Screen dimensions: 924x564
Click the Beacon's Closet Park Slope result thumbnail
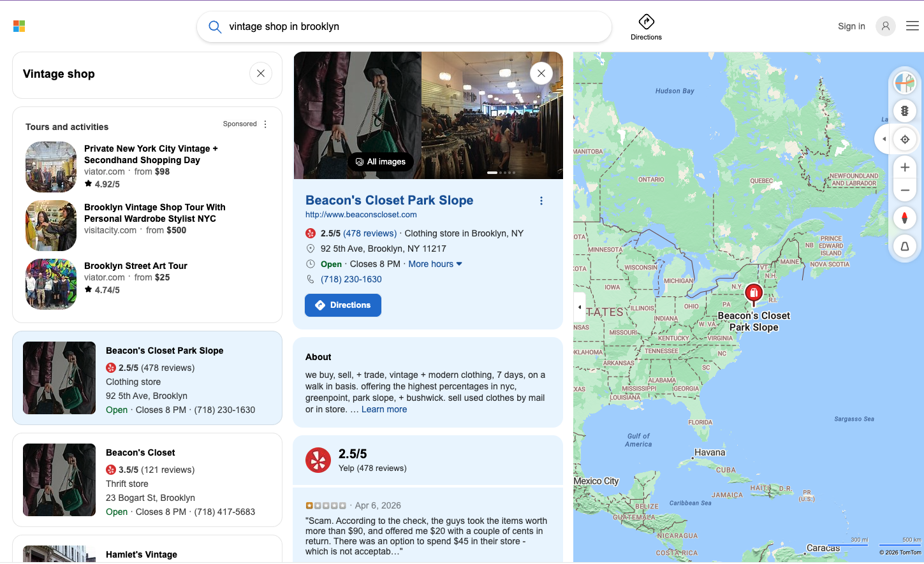(x=59, y=378)
